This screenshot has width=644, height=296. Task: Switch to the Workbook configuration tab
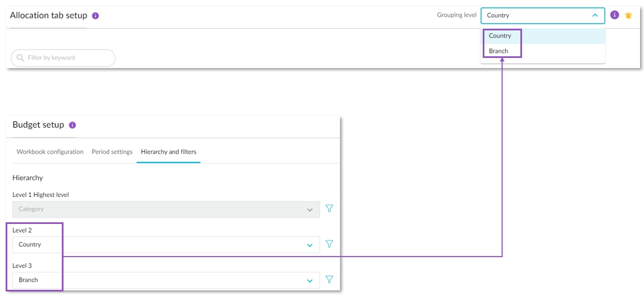click(x=50, y=152)
